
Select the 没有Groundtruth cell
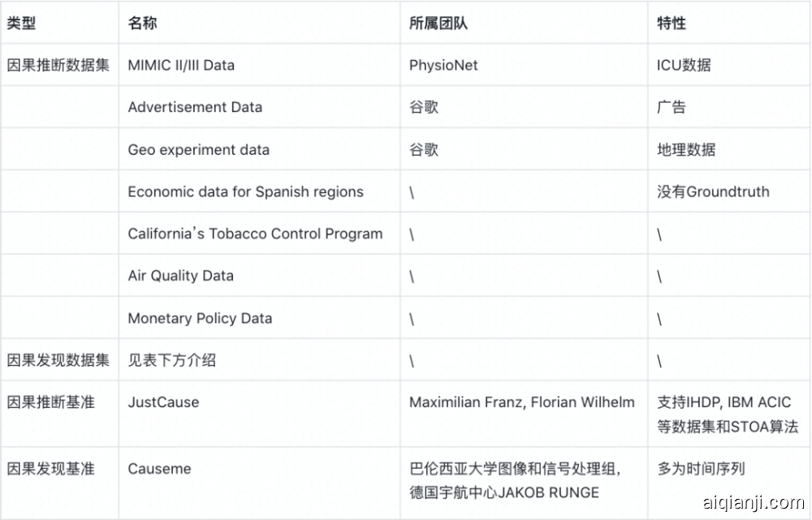click(x=713, y=192)
